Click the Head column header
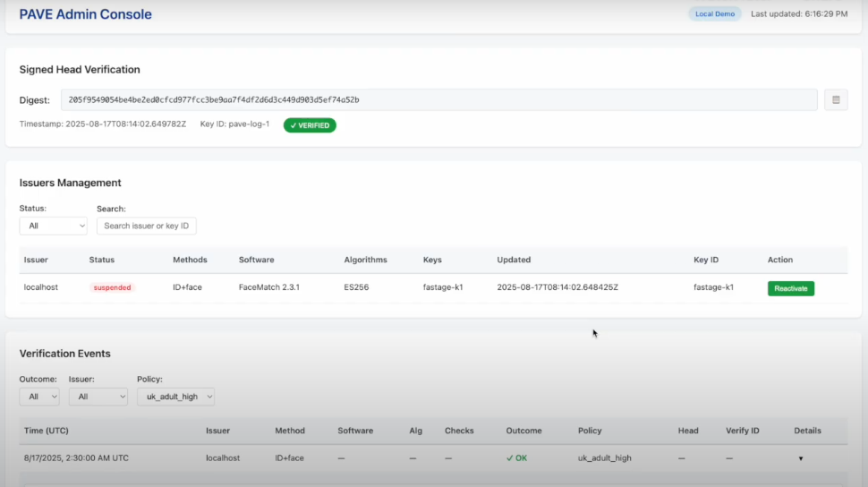The image size is (868, 487). pos(688,431)
